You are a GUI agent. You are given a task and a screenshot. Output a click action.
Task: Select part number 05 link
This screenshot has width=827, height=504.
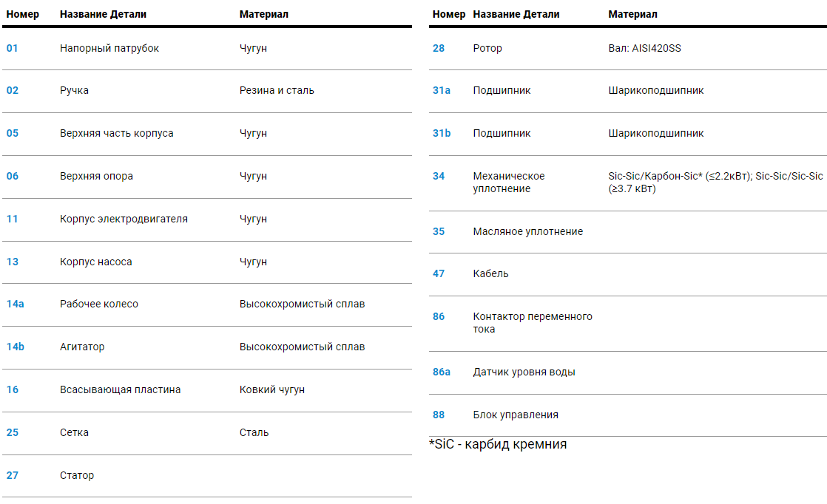13,133
